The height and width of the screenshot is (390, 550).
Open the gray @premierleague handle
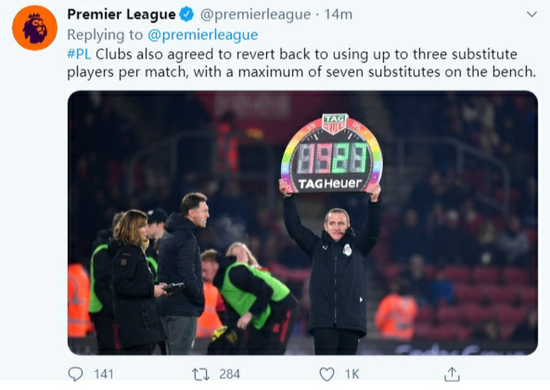coord(255,15)
